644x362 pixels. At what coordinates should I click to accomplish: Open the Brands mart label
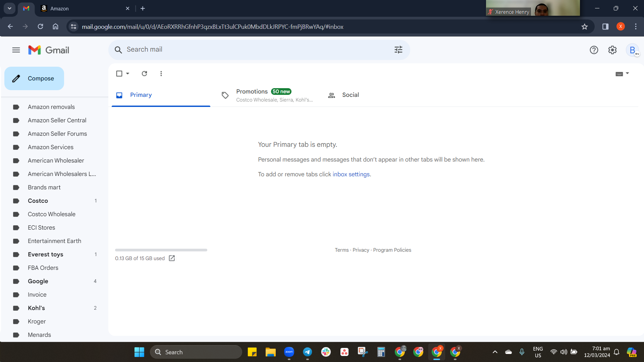[x=44, y=187]
